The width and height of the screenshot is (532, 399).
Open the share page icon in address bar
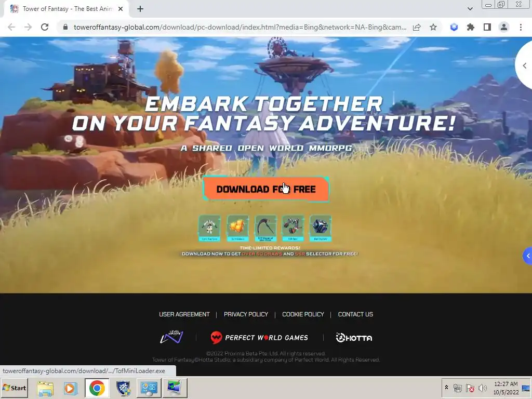[x=417, y=27]
